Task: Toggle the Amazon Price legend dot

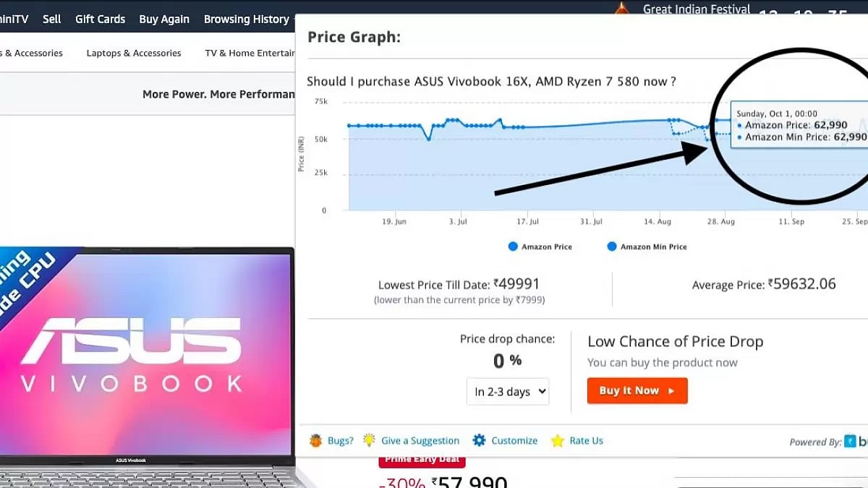Action: pyautogui.click(x=513, y=247)
